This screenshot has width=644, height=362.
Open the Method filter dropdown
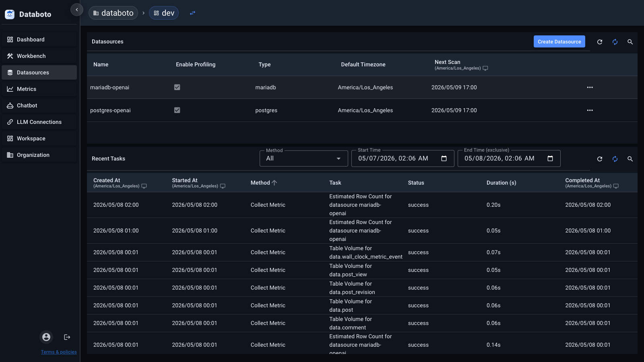tap(304, 158)
